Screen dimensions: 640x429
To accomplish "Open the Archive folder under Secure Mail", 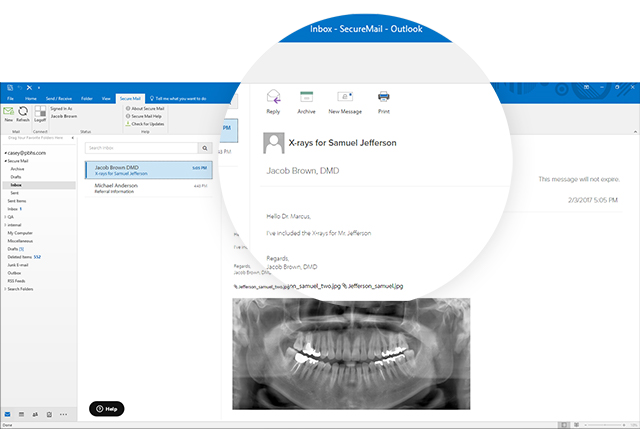I will click(x=18, y=169).
